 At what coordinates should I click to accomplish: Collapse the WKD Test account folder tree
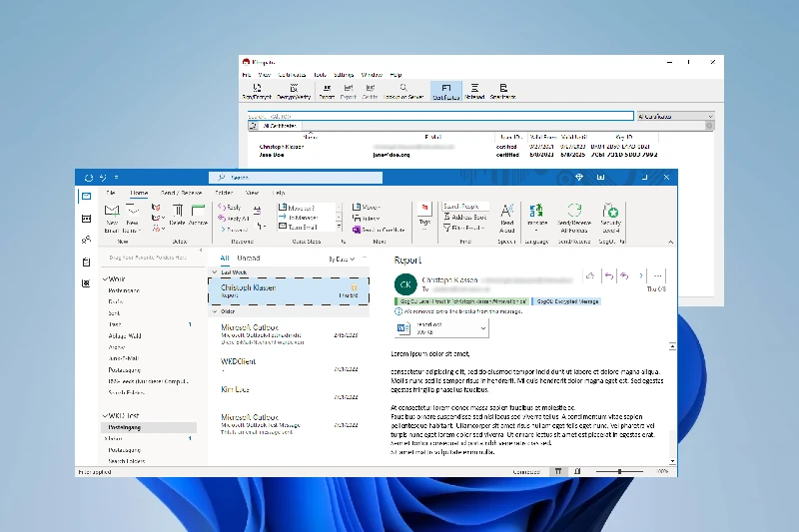pyautogui.click(x=105, y=415)
